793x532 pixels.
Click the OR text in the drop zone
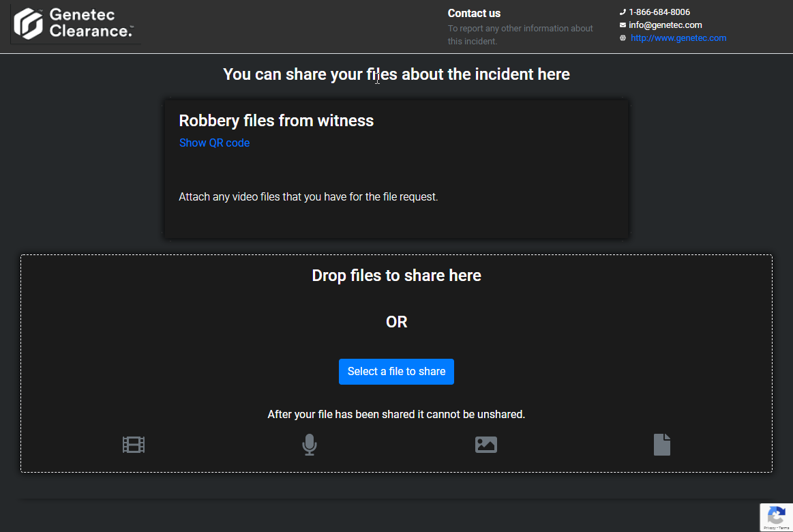[397, 322]
